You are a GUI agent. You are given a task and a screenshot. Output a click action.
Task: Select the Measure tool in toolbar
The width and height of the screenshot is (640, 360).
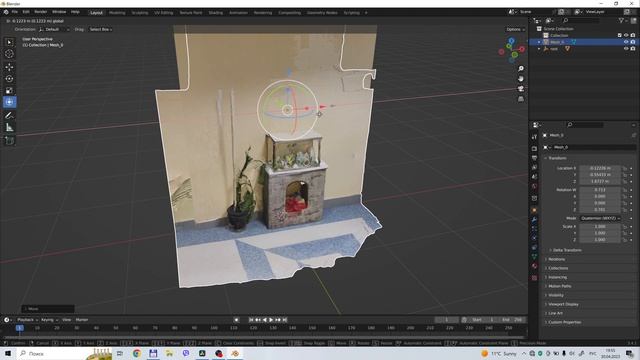(x=9, y=128)
